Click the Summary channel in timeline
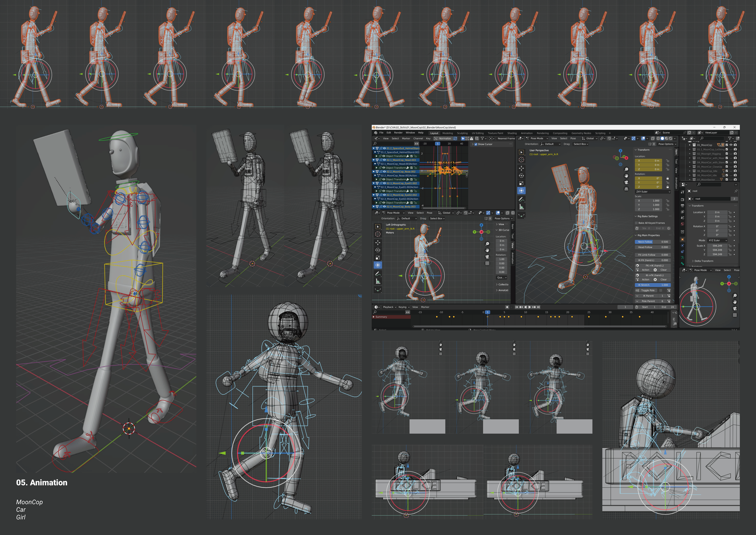 pyautogui.click(x=381, y=317)
